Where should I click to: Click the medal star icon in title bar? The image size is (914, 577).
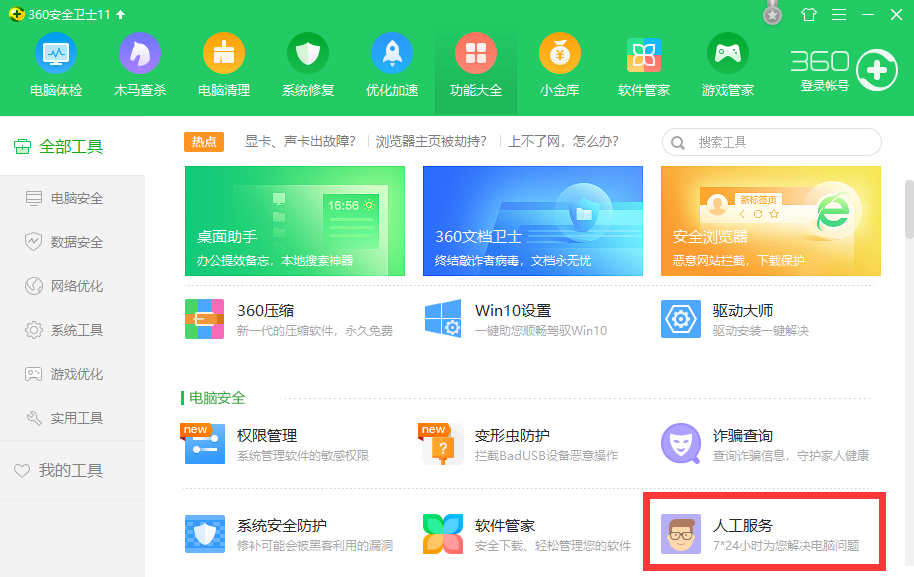point(772,14)
